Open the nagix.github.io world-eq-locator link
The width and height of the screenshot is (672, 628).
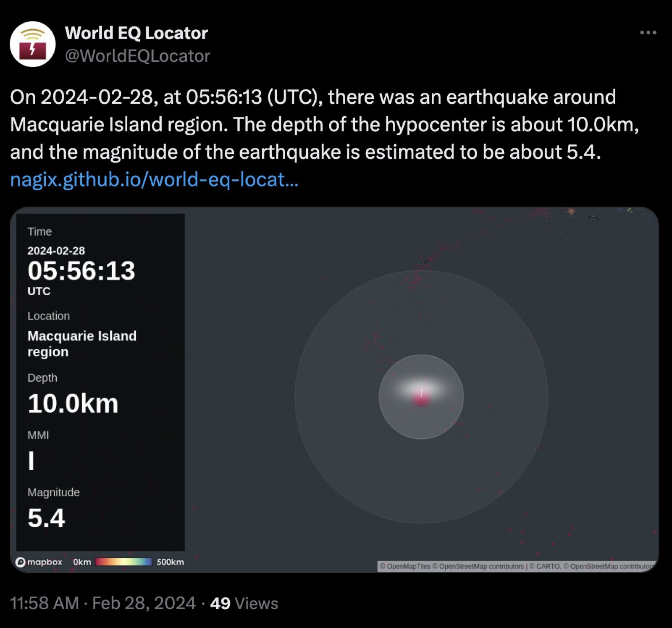[x=155, y=180]
